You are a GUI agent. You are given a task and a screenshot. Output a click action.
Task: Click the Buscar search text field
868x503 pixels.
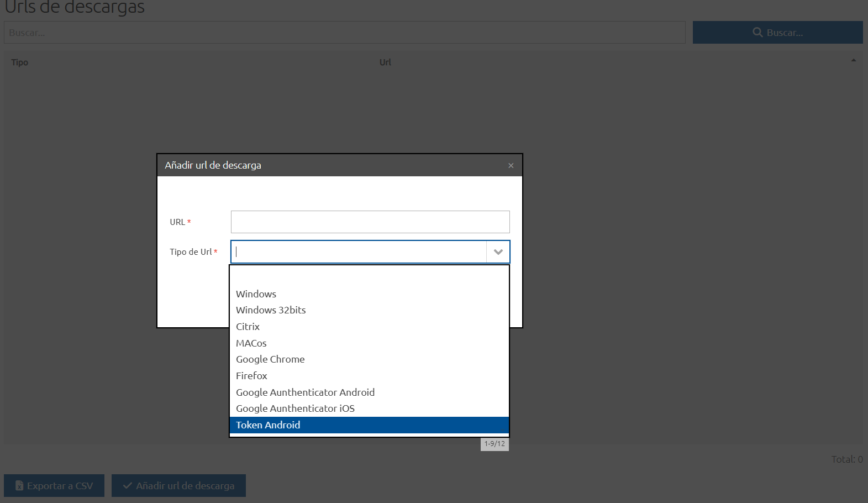point(345,33)
